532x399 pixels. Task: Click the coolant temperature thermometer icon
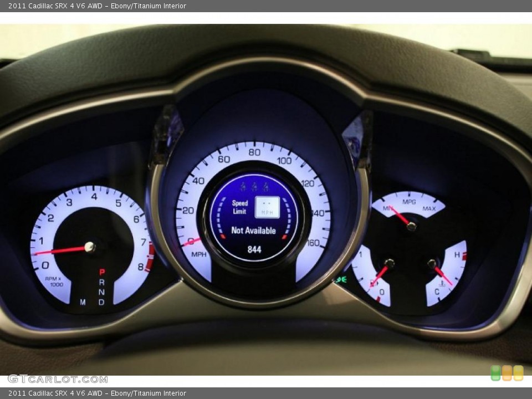(x=443, y=283)
